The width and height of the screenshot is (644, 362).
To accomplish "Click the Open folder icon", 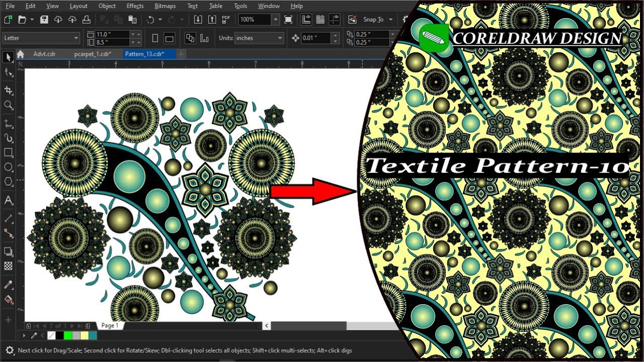I will point(22,20).
